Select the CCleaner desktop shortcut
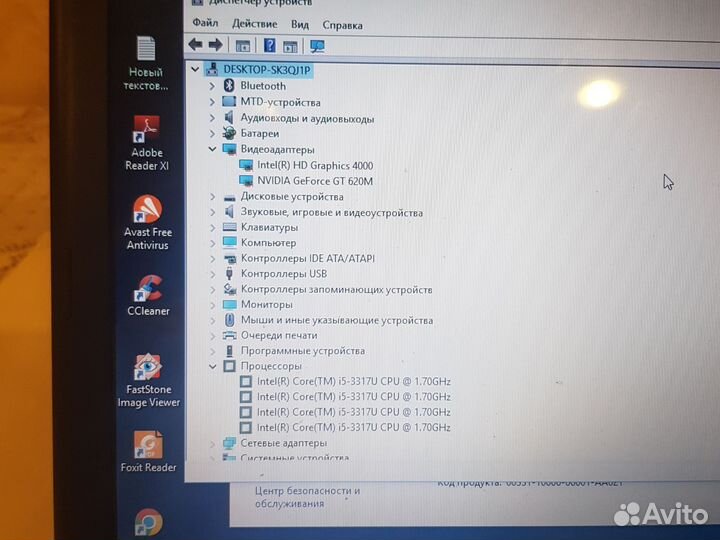 (148, 295)
